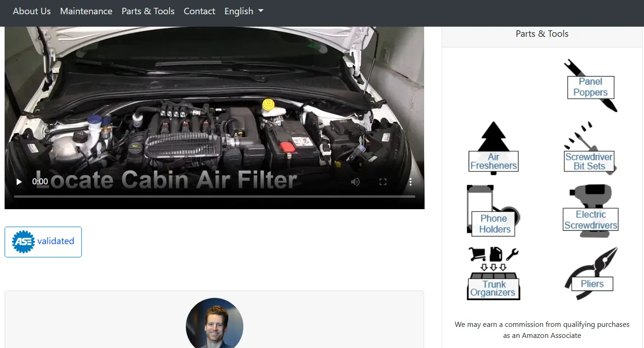Open the About Us page

32,11
